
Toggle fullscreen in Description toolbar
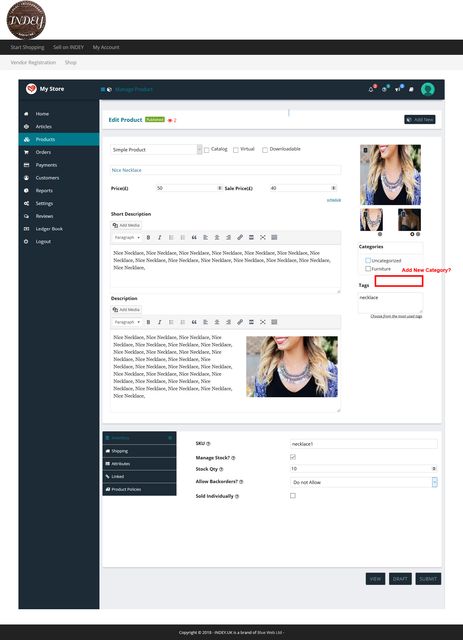point(263,322)
